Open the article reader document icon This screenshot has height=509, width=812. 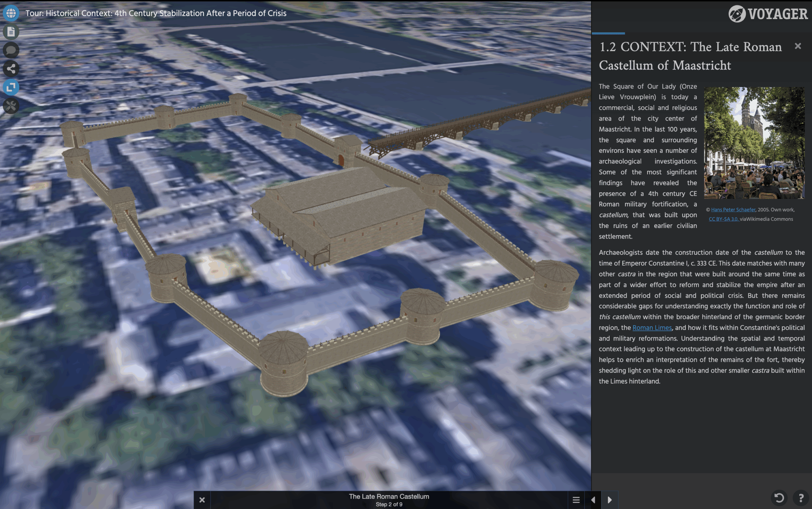point(11,32)
